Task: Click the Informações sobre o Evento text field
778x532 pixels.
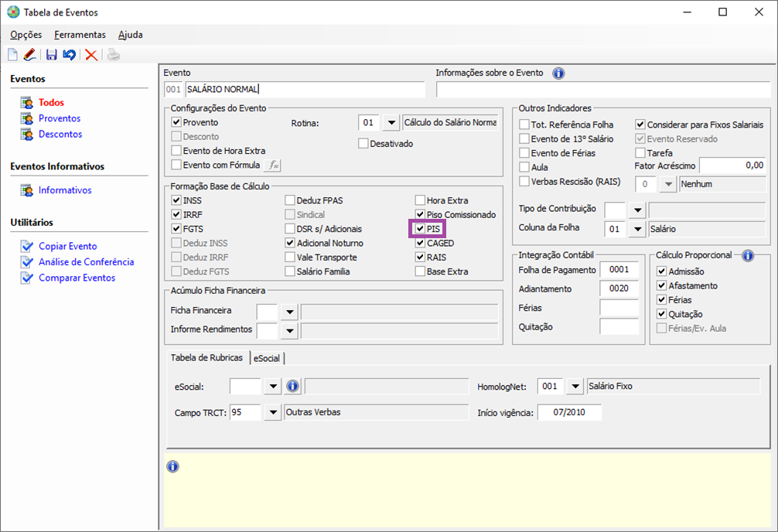Action: (x=603, y=90)
